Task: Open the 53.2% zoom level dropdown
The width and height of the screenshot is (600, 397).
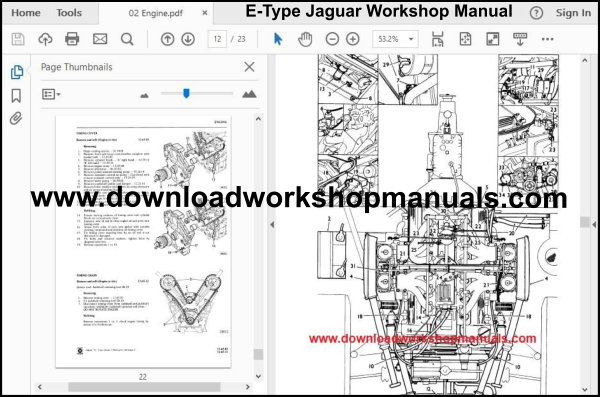Action: pos(395,39)
